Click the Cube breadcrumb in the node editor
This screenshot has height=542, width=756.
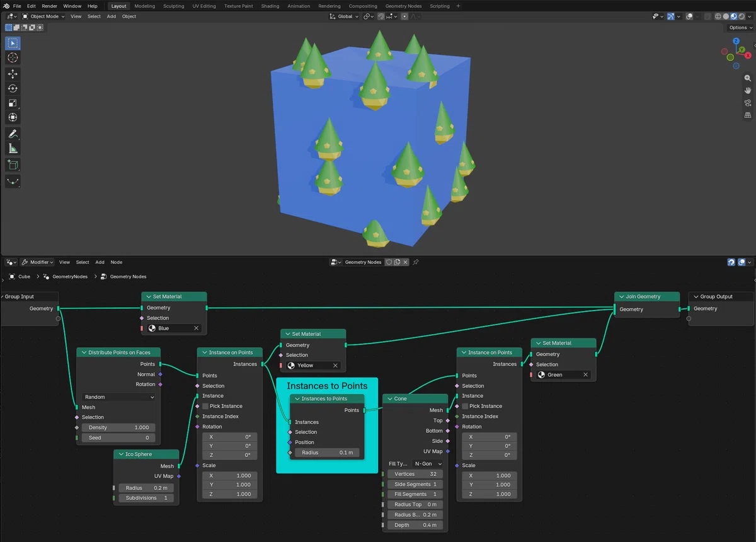tap(20, 277)
